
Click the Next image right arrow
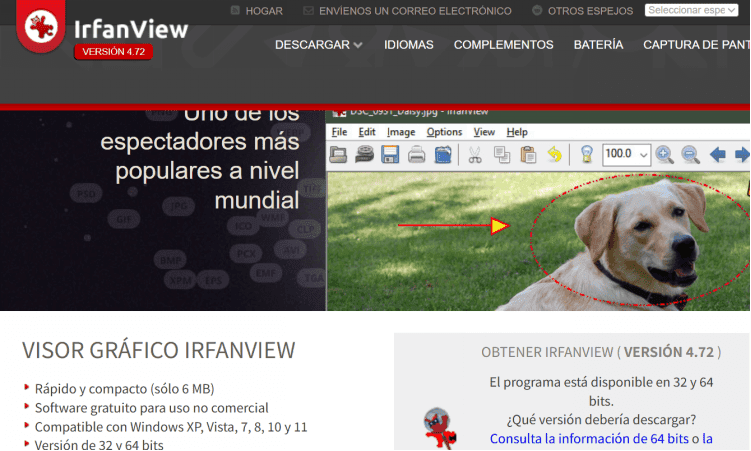pos(742,155)
